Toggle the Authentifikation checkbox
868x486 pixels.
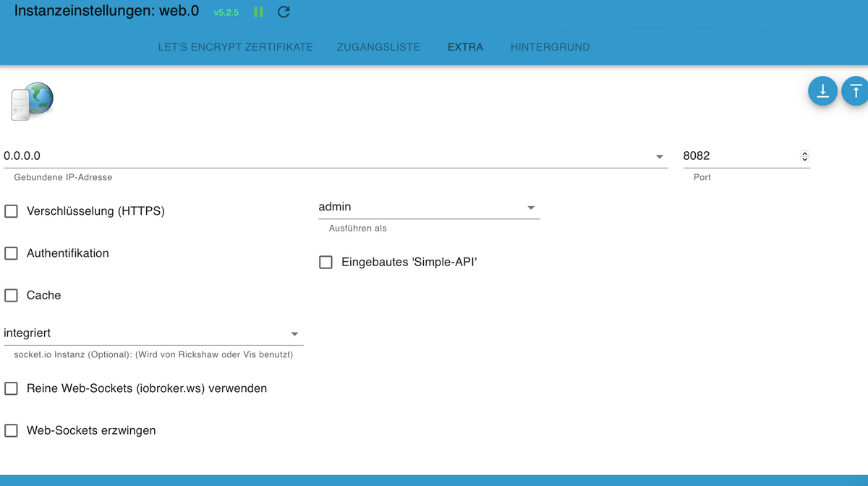coord(12,253)
